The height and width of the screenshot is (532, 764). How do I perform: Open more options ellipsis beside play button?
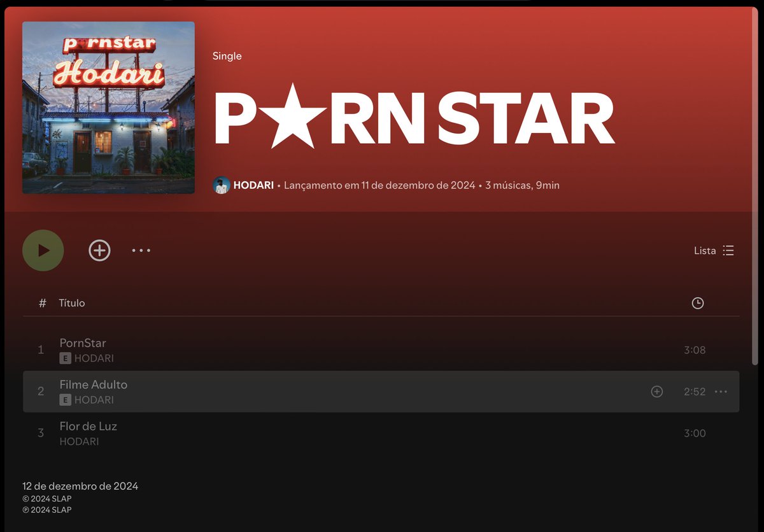141,251
